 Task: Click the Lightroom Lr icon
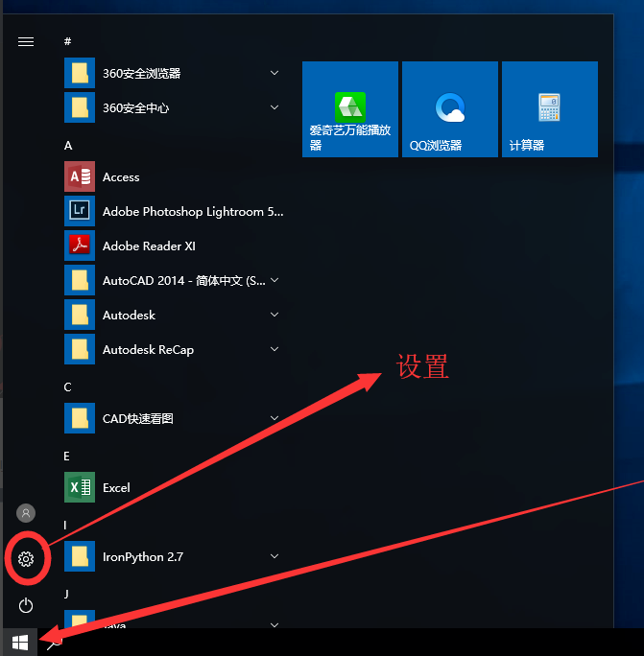pyautogui.click(x=80, y=211)
